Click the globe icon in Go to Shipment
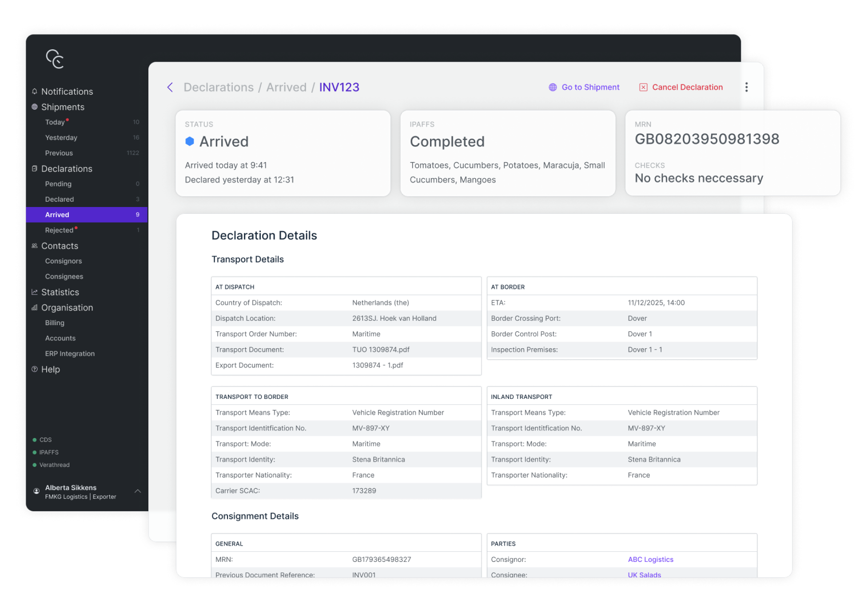 pyautogui.click(x=553, y=88)
